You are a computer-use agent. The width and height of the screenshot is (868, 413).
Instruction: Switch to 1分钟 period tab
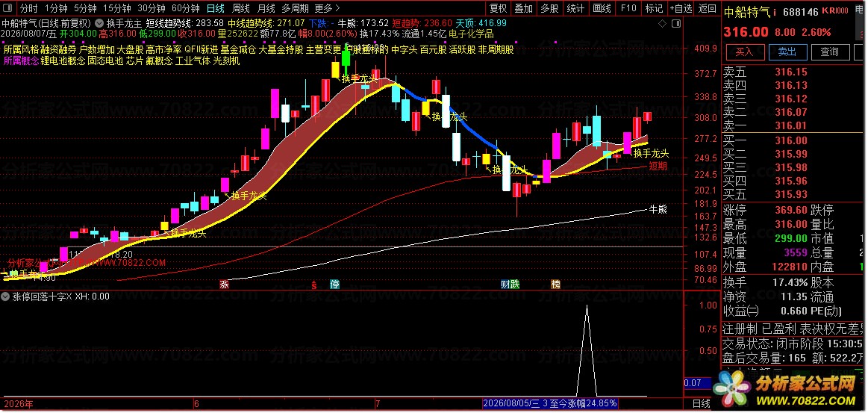coord(56,8)
